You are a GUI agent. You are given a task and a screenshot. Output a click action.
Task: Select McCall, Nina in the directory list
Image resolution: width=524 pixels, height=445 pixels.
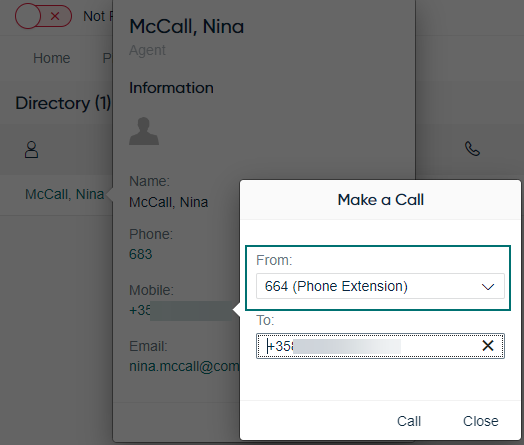64,194
